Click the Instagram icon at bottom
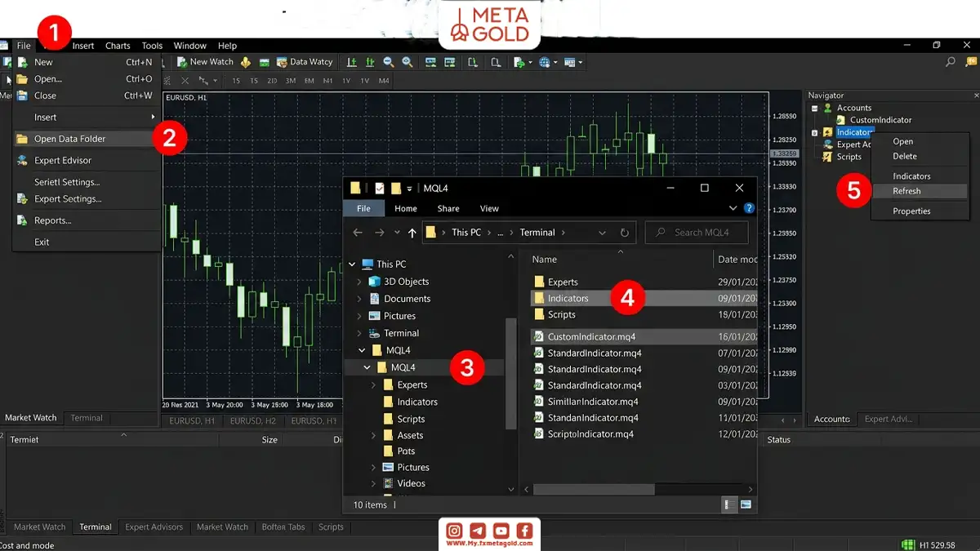The height and width of the screenshot is (551, 980). click(455, 531)
